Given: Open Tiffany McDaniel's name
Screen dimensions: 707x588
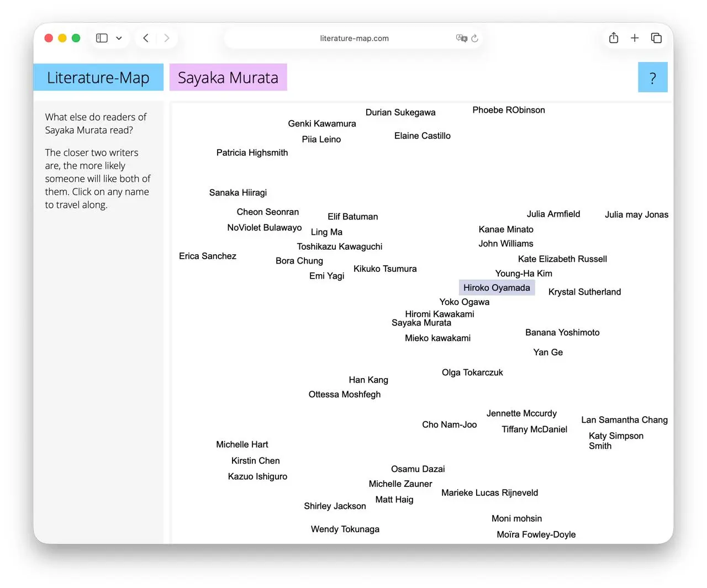Looking at the screenshot, I should click(x=534, y=429).
